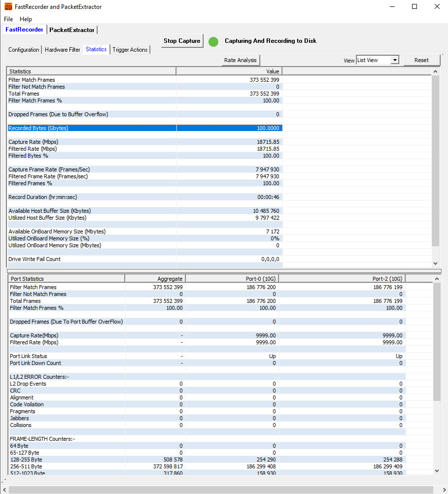The height and width of the screenshot is (494, 448).
Task: Switch to the PacketExtractor tab
Action: coord(72,30)
